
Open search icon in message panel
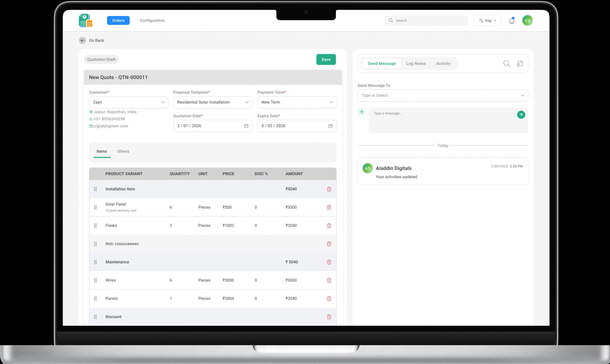(506, 63)
